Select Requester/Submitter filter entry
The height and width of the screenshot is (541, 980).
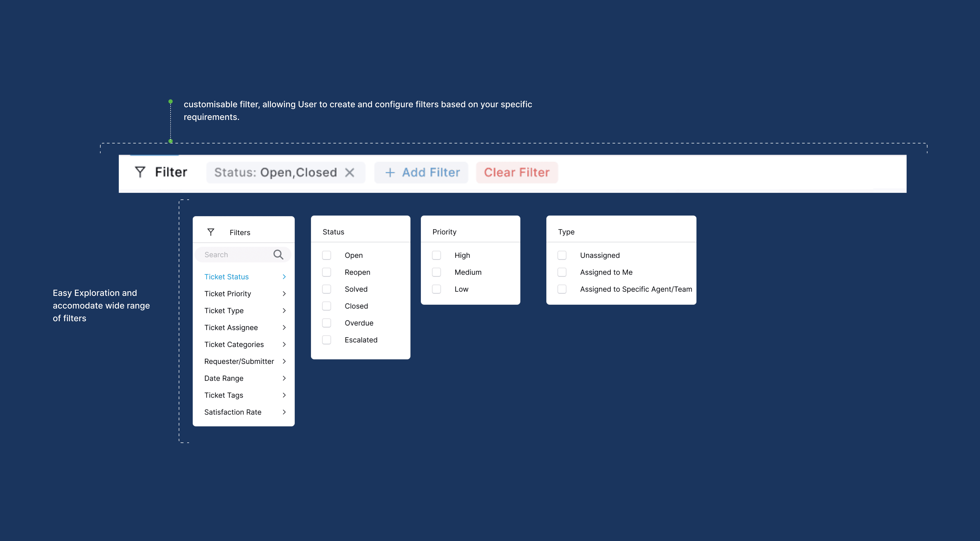[x=239, y=361]
